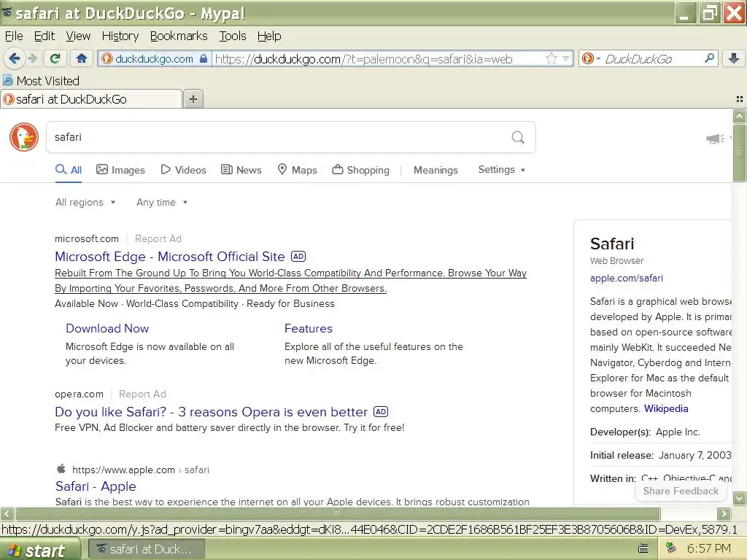Switch to Images results
This screenshot has width=747, height=560.
point(120,170)
